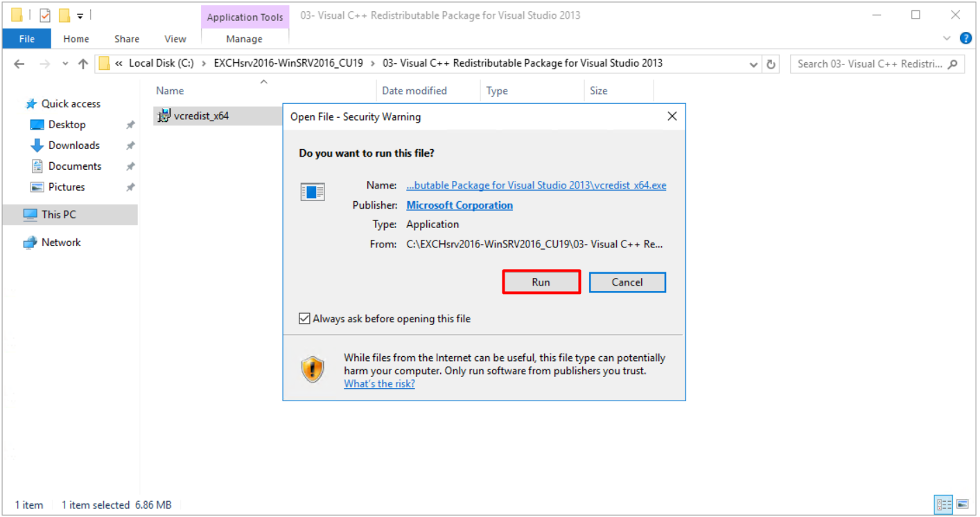The width and height of the screenshot is (980, 517).
Task: Open Pictures in the navigation pane
Action: pos(67,186)
